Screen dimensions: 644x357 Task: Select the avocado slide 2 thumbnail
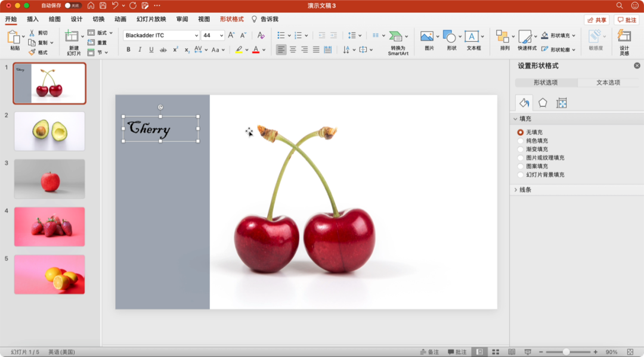(49, 131)
